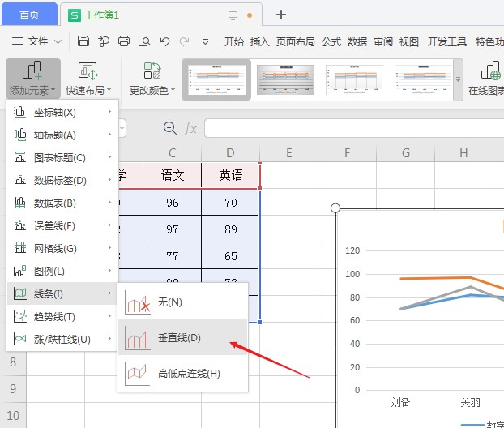Select the 线条(I) menu entry

pyautogui.click(x=62, y=293)
